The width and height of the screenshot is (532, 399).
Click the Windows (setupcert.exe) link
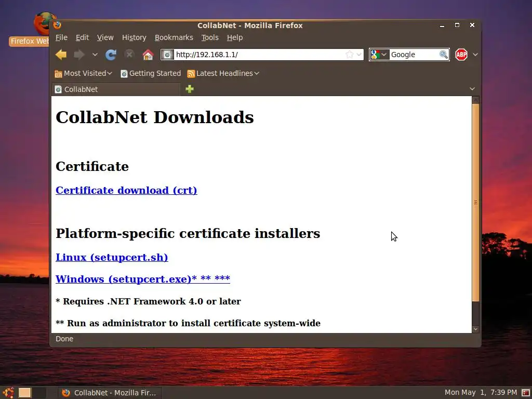coord(143,279)
